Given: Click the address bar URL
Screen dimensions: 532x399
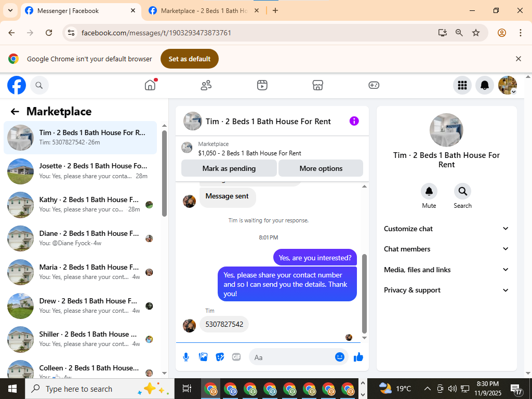Looking at the screenshot, I should [156, 33].
